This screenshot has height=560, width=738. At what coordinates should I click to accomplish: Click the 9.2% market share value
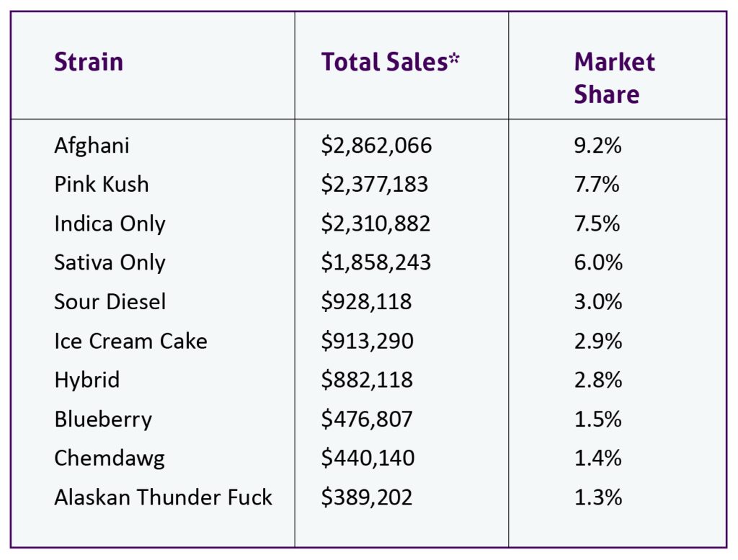coord(597,146)
